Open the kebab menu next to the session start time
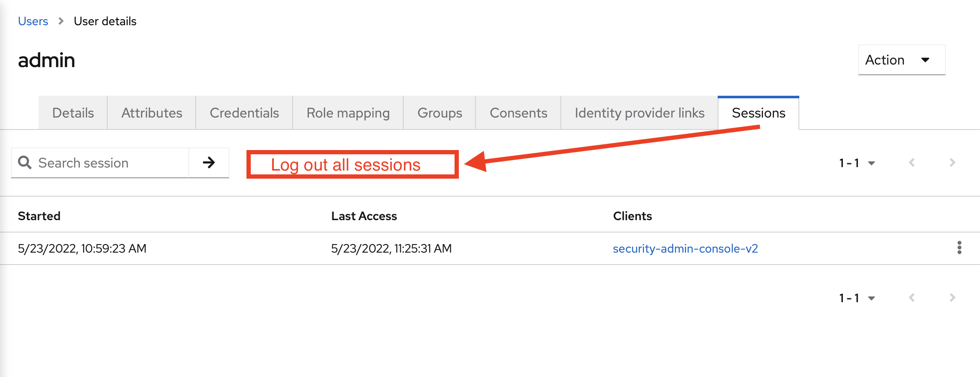Screen dimensions: 980x377 click(x=960, y=247)
